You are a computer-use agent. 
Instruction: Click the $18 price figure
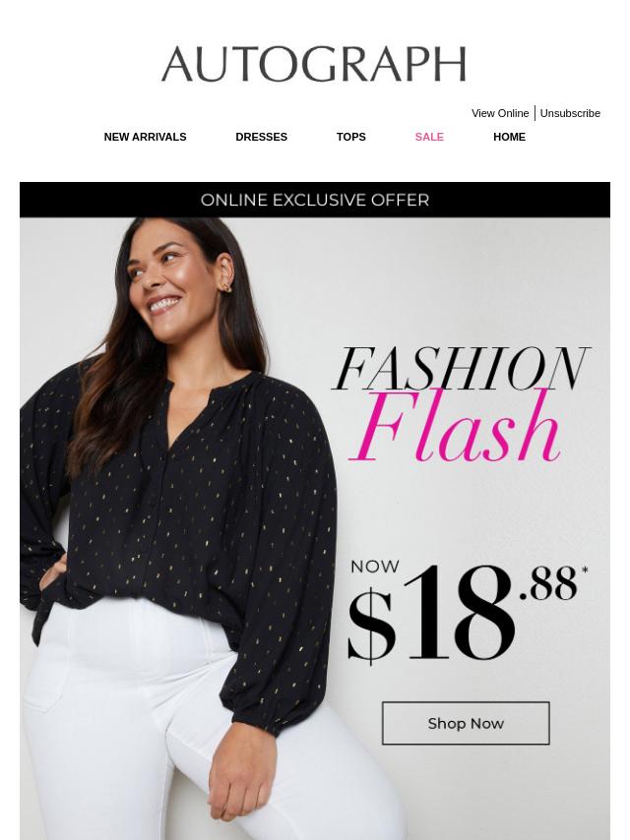(431, 614)
